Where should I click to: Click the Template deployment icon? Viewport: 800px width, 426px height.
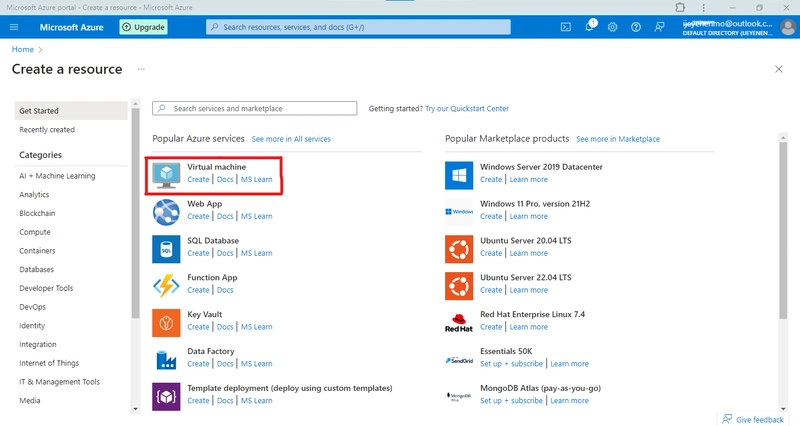tap(166, 396)
